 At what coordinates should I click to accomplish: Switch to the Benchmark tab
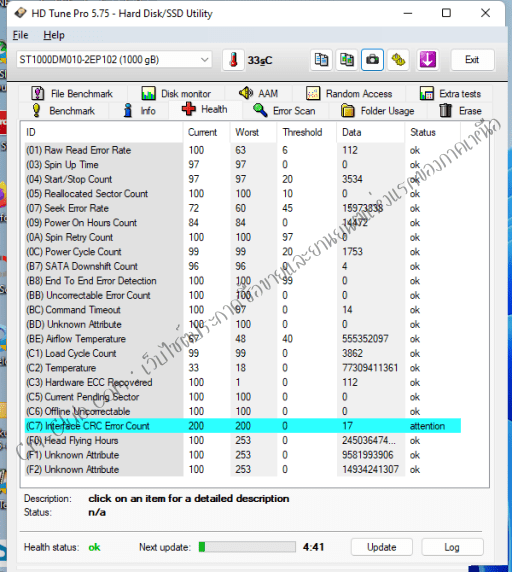coord(63,111)
